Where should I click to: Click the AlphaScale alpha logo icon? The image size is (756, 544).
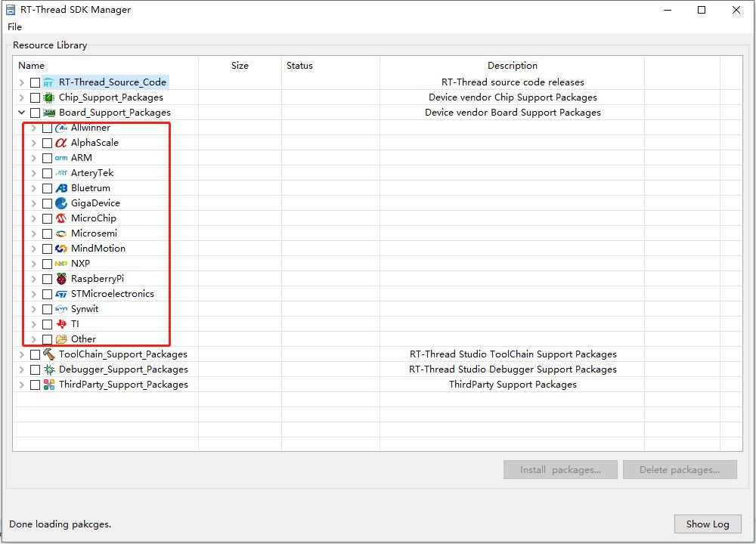pos(61,143)
